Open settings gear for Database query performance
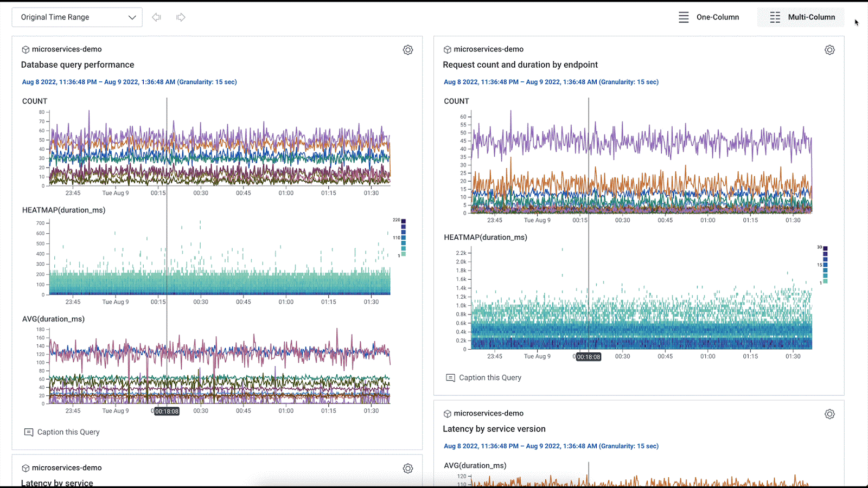Viewport: 868px width, 488px height. [408, 50]
